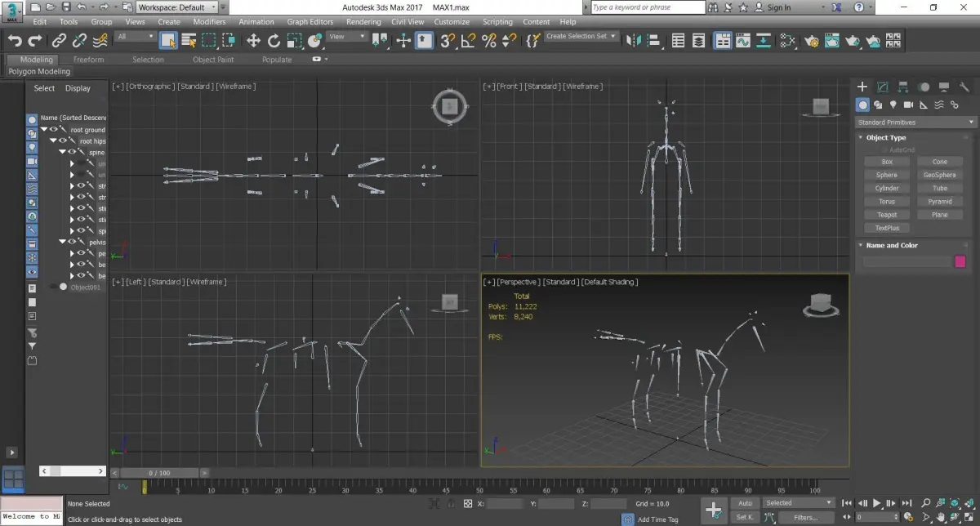Image resolution: width=980 pixels, height=526 pixels.
Task: Open the Graph Editors menu
Action: click(310, 22)
